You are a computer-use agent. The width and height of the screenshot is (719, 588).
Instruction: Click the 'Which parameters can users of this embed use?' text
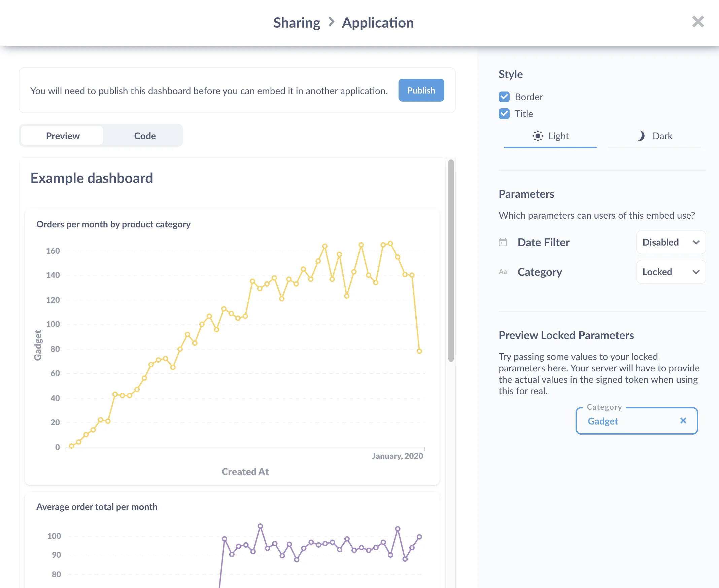coord(596,215)
